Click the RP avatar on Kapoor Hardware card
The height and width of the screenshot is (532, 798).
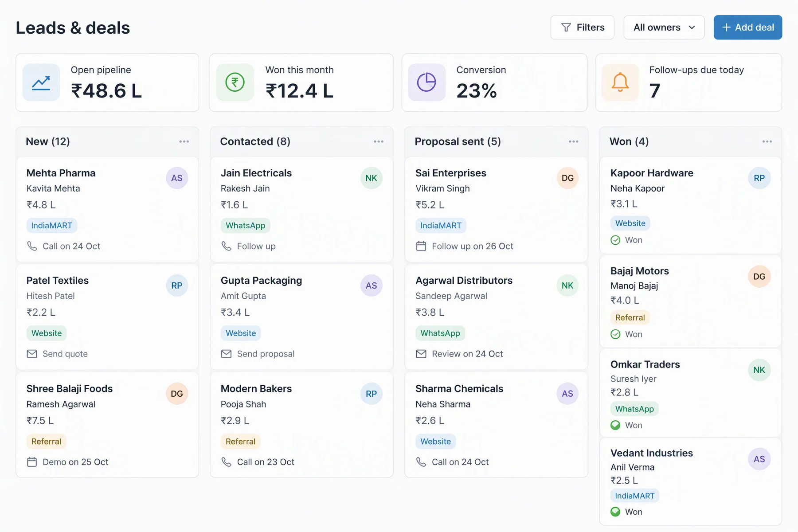click(759, 178)
